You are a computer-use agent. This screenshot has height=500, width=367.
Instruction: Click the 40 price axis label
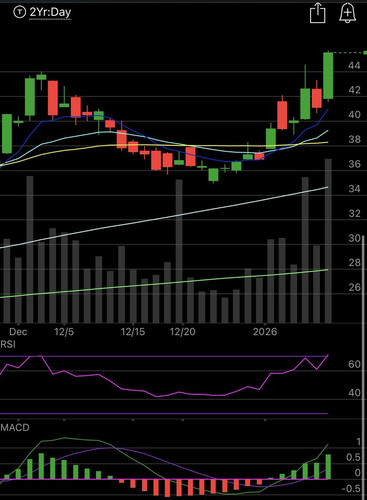pyautogui.click(x=354, y=115)
